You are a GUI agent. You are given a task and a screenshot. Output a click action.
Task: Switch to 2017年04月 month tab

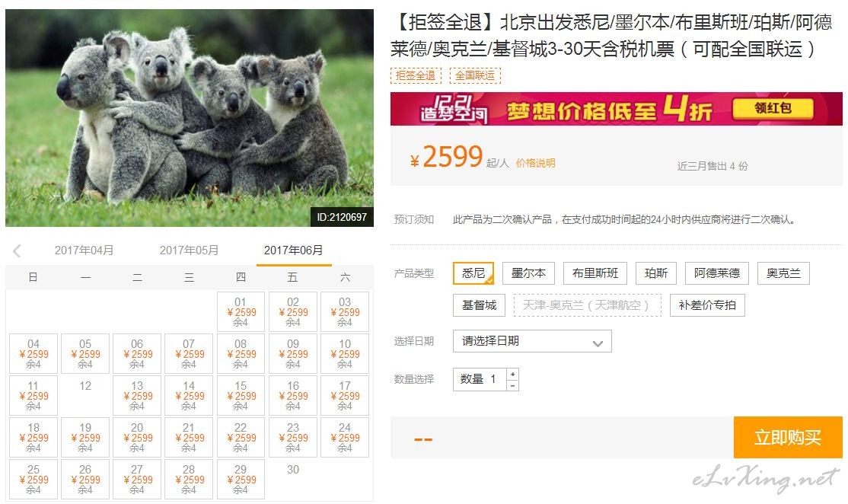[x=84, y=250]
